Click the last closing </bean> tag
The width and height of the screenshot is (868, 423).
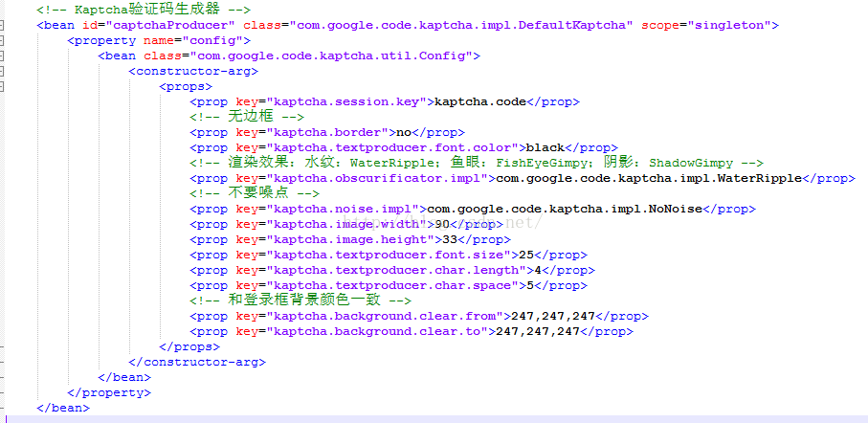63,408
